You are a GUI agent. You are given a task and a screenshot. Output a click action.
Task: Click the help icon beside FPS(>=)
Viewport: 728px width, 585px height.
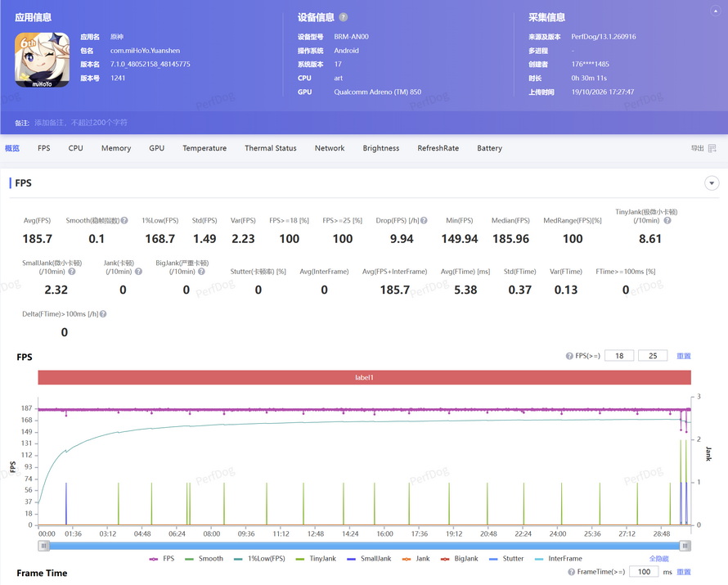point(569,356)
